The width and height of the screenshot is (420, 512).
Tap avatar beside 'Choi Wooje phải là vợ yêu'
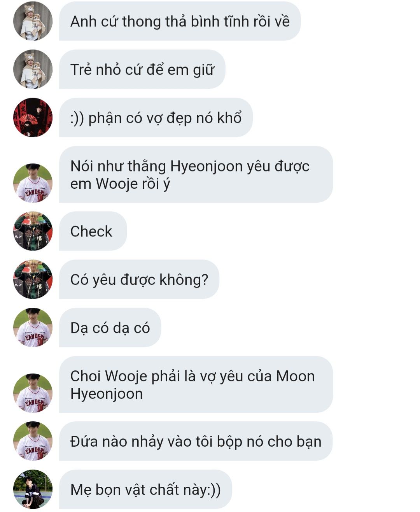33,393
